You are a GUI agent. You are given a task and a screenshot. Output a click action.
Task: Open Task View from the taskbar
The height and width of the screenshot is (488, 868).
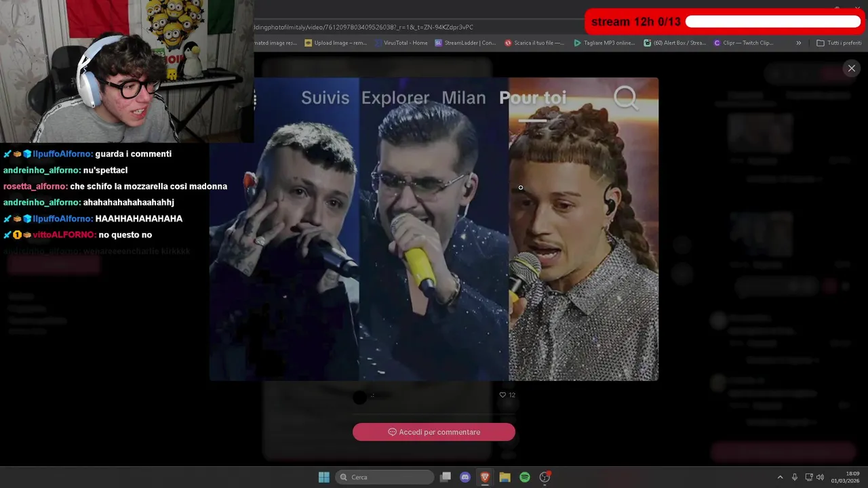[x=446, y=477]
